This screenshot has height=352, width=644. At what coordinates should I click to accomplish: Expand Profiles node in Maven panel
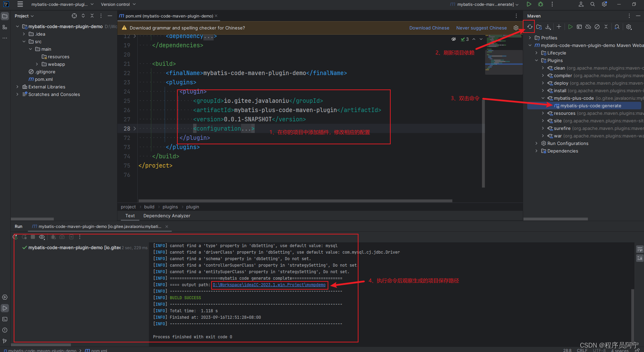pyautogui.click(x=530, y=38)
